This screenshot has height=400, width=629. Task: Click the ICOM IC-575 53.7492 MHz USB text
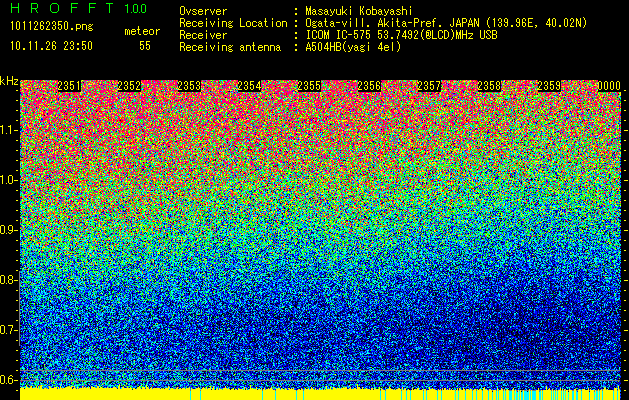coord(401,35)
